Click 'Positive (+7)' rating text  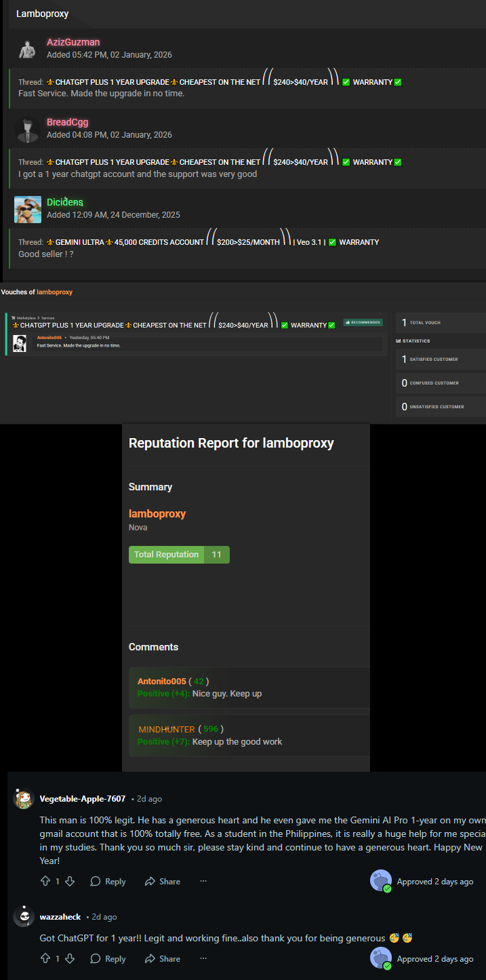coord(163,742)
